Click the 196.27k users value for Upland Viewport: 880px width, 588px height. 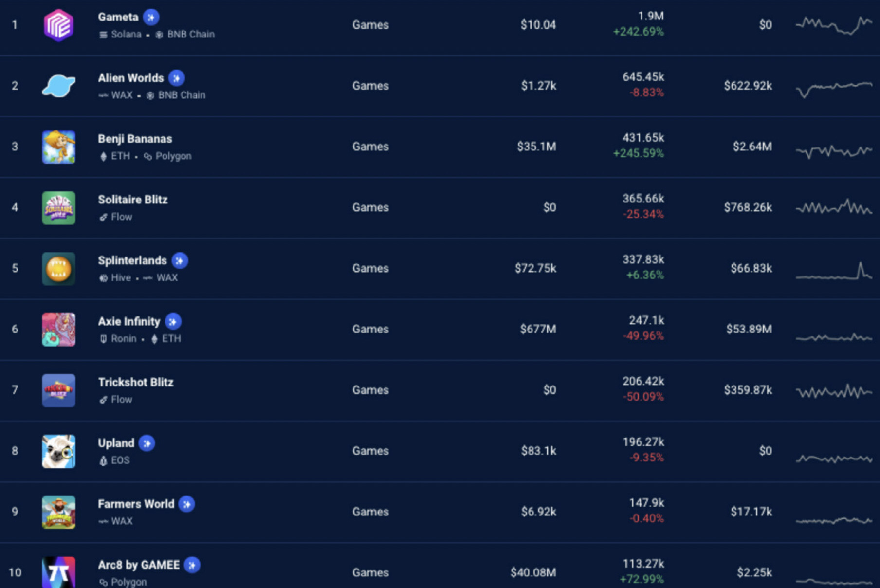click(x=643, y=442)
